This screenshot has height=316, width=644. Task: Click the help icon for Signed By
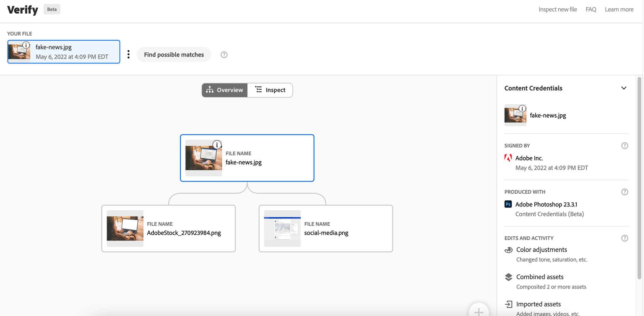(x=625, y=146)
